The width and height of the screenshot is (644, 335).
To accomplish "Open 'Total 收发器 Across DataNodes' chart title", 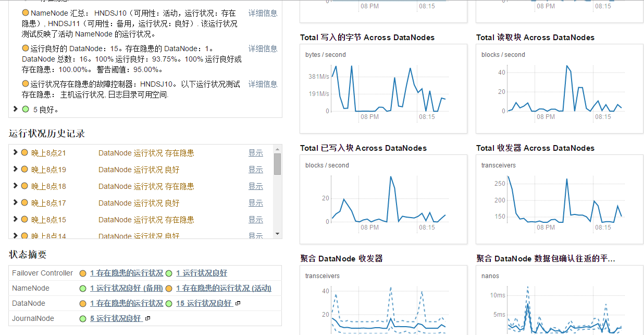I will click(535, 148).
